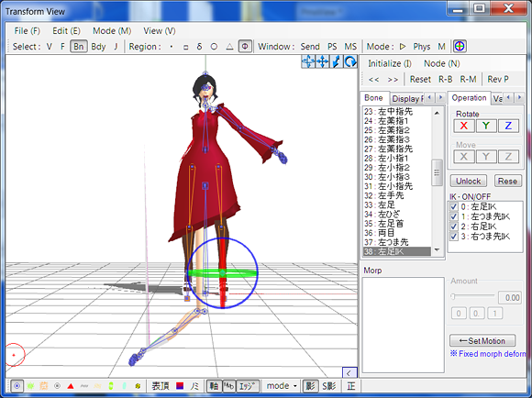This screenshot has width=532, height=398.
Task: Open the Edit (E) menu
Action: coord(66,31)
